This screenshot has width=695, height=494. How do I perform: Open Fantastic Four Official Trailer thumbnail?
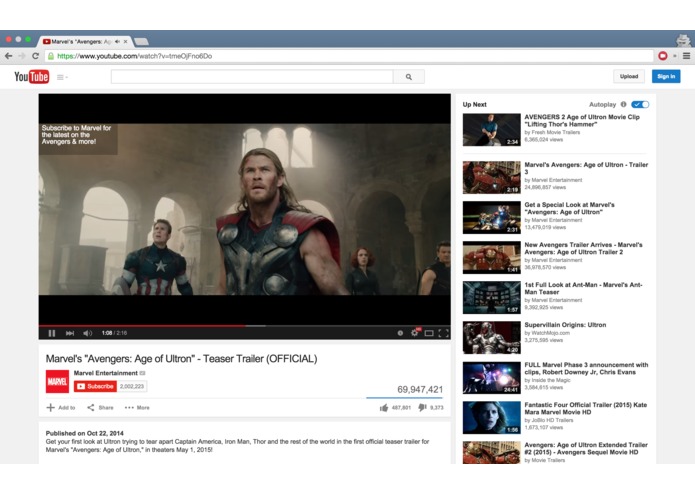point(492,417)
